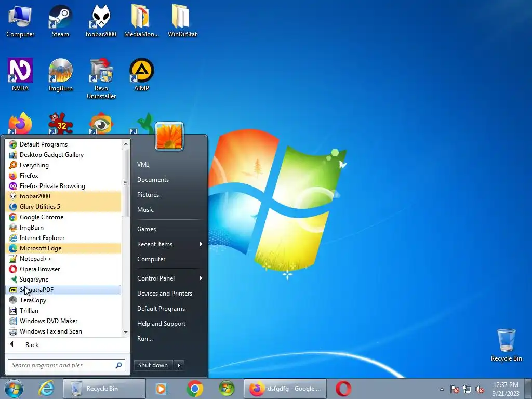Launch foobar2000 from the Start menu list
Screen dimensions: 532x399
(x=63, y=196)
